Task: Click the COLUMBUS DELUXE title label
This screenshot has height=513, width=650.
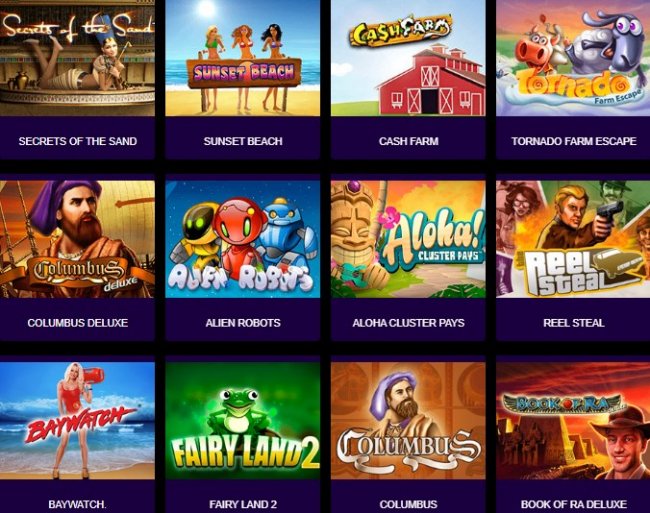Action: click(x=78, y=323)
